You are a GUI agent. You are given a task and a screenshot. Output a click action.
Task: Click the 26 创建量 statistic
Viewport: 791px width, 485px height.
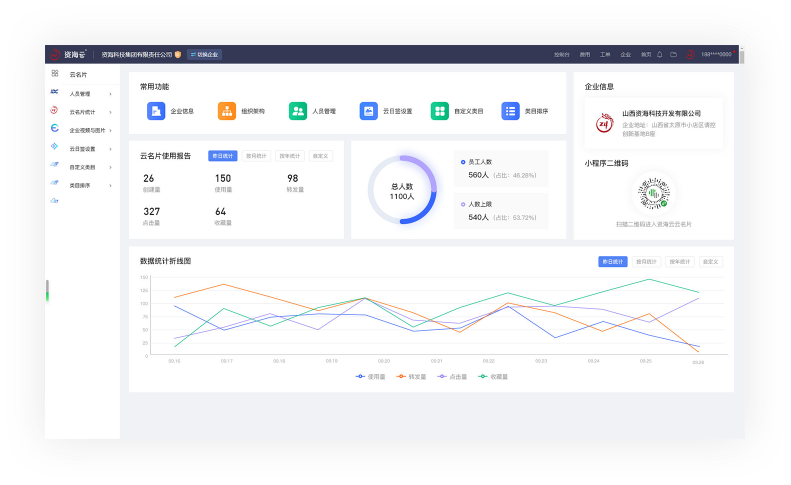[151, 183]
